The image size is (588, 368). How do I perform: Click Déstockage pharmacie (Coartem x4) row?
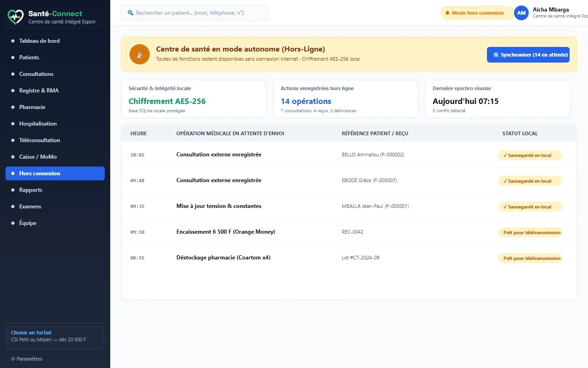349,258
